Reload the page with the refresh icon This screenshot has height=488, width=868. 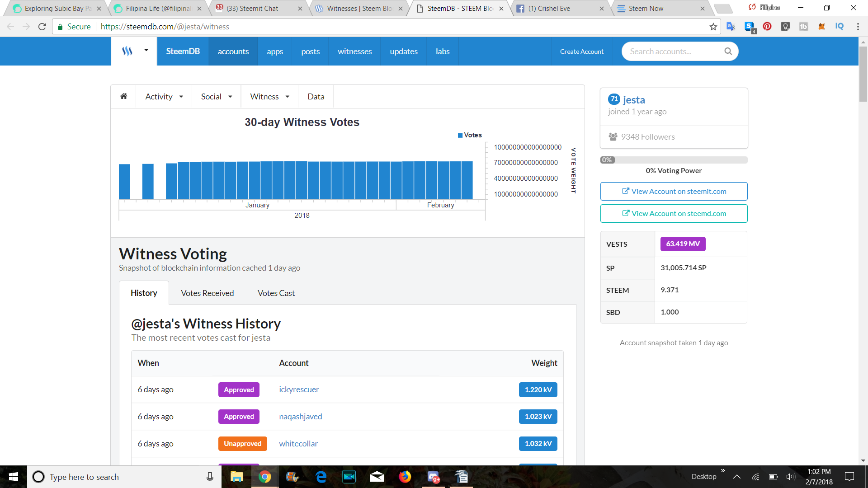click(42, 27)
